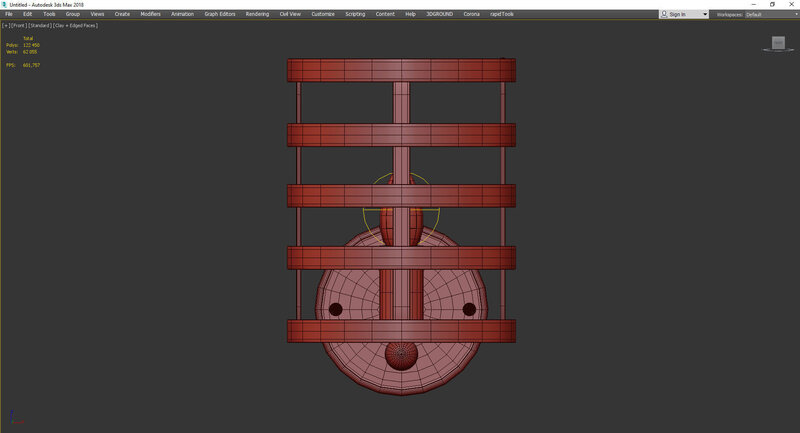Viewport: 800px width, 433px height.
Task: Click the ViewCube in the viewport corner
Action: (778, 43)
